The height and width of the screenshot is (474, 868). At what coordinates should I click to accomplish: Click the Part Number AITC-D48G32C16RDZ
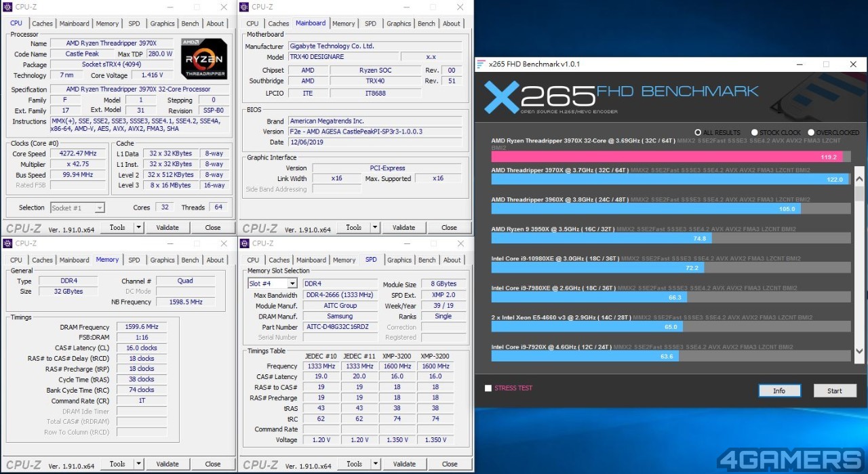pos(339,327)
